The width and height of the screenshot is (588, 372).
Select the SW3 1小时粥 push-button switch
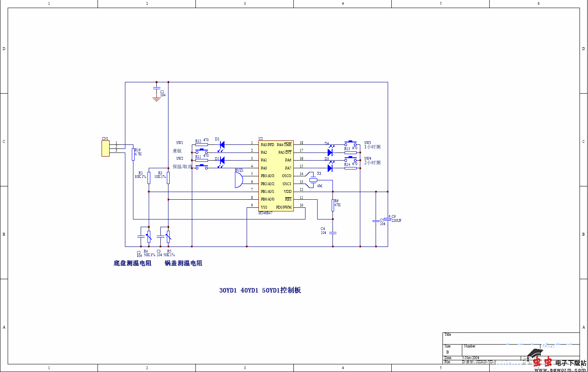point(350,143)
